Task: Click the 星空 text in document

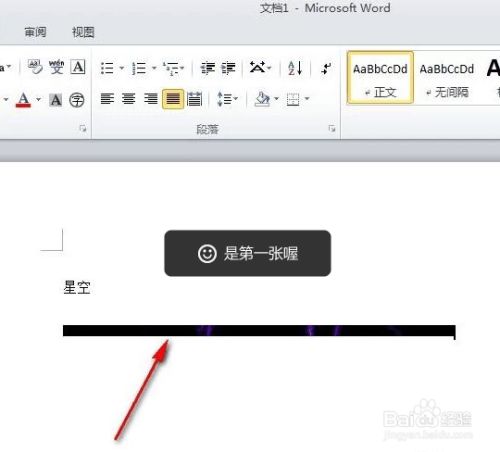Action: pyautogui.click(x=77, y=287)
